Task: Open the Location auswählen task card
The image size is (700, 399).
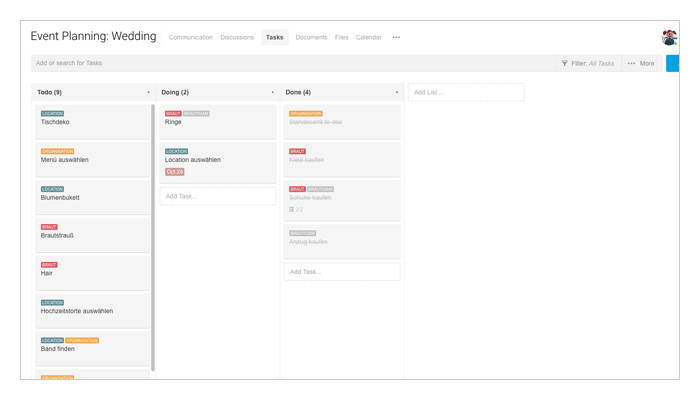Action: pyautogui.click(x=218, y=163)
